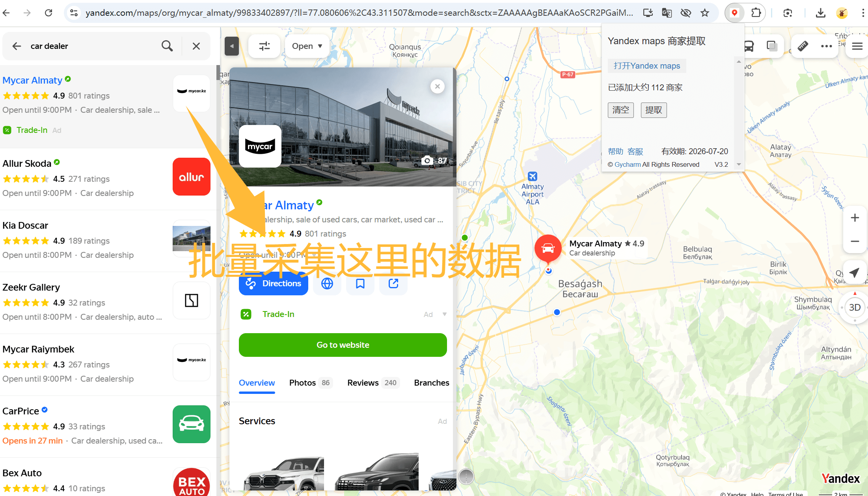Clear the car dealer search
Image resolution: width=868 pixels, height=496 pixels.
196,46
